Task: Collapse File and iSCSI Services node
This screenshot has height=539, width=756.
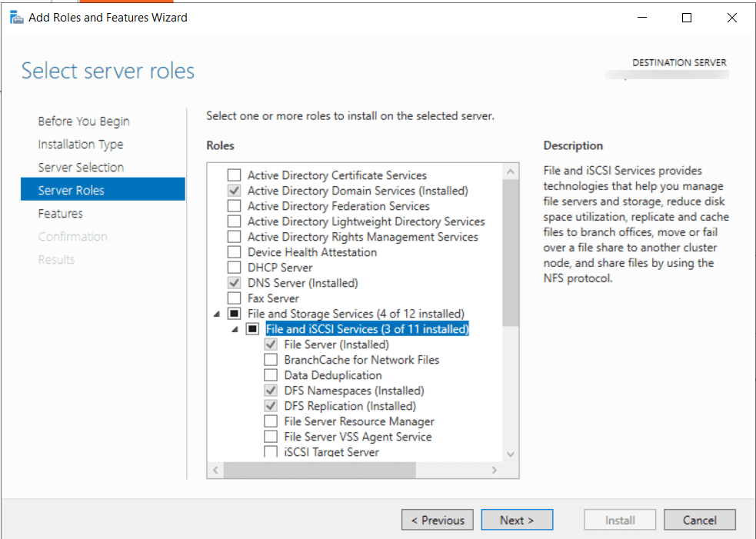Action: pos(235,329)
